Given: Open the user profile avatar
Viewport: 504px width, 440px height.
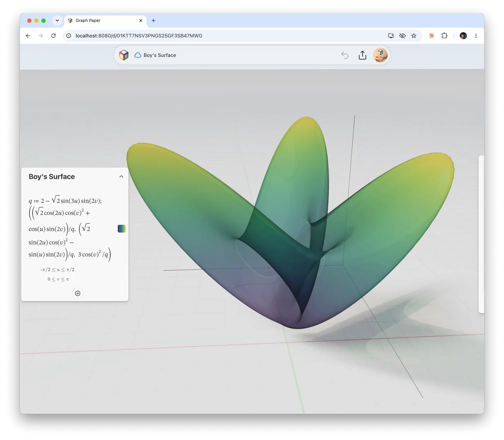Looking at the screenshot, I should coord(380,55).
